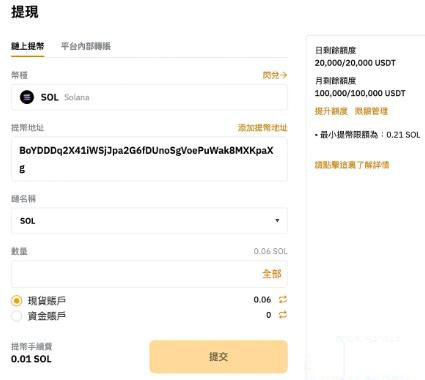This screenshot has height=380, width=425.
Task: Click the arrow icon next to 閃兌
Action: click(284, 75)
